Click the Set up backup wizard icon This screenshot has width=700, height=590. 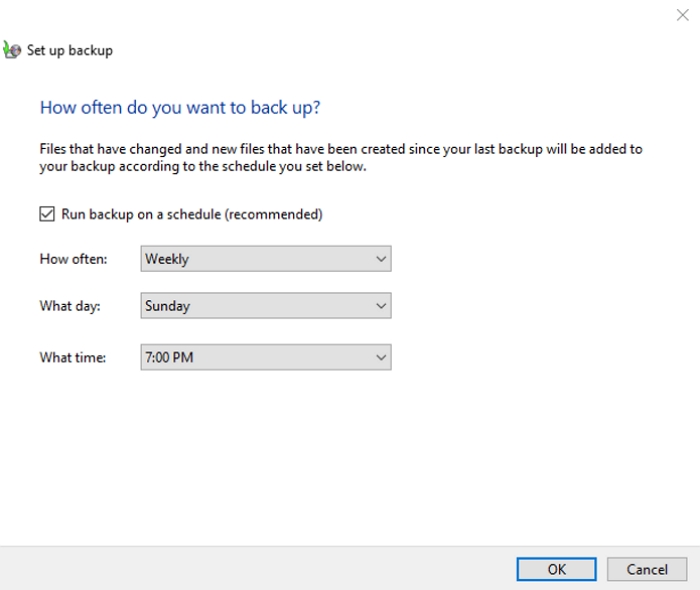pos(10,50)
